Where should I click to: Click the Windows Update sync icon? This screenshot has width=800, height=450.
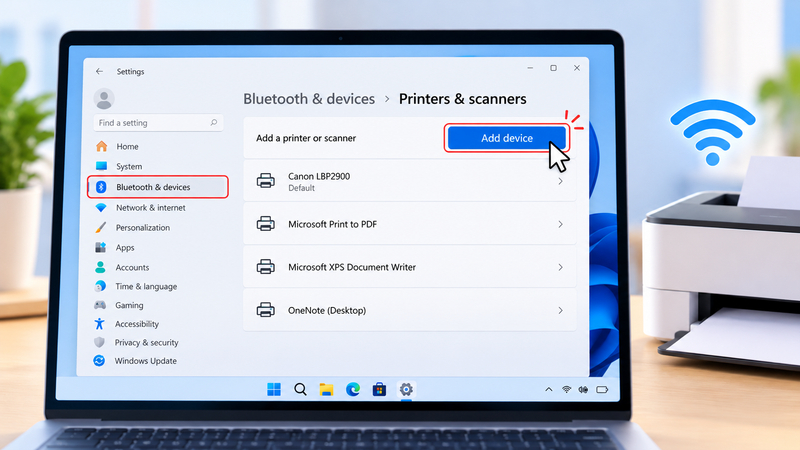(99, 361)
